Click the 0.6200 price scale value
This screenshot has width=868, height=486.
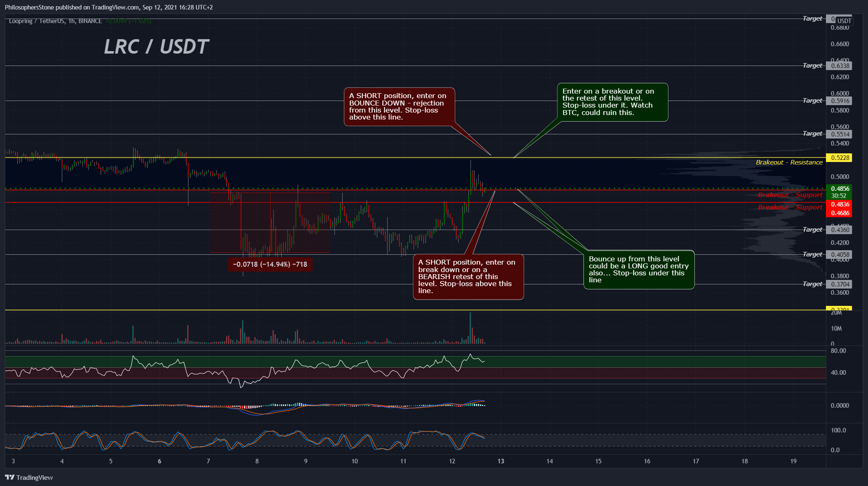click(x=840, y=77)
